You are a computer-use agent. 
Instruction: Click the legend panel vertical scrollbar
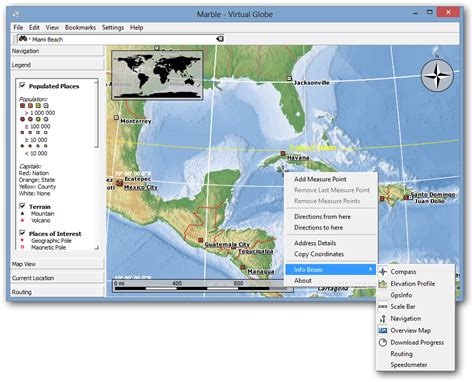tap(97, 114)
